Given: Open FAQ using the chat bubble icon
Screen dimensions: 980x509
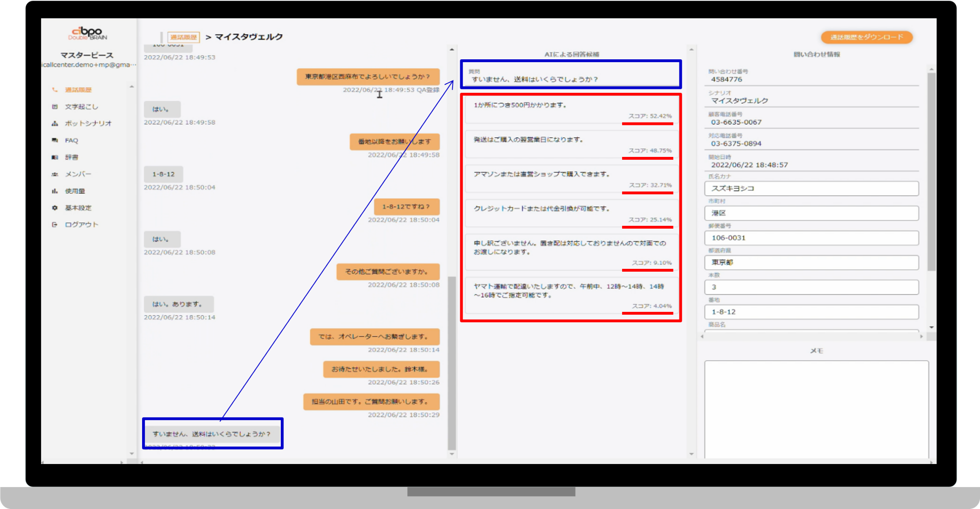Looking at the screenshot, I should coord(55,140).
